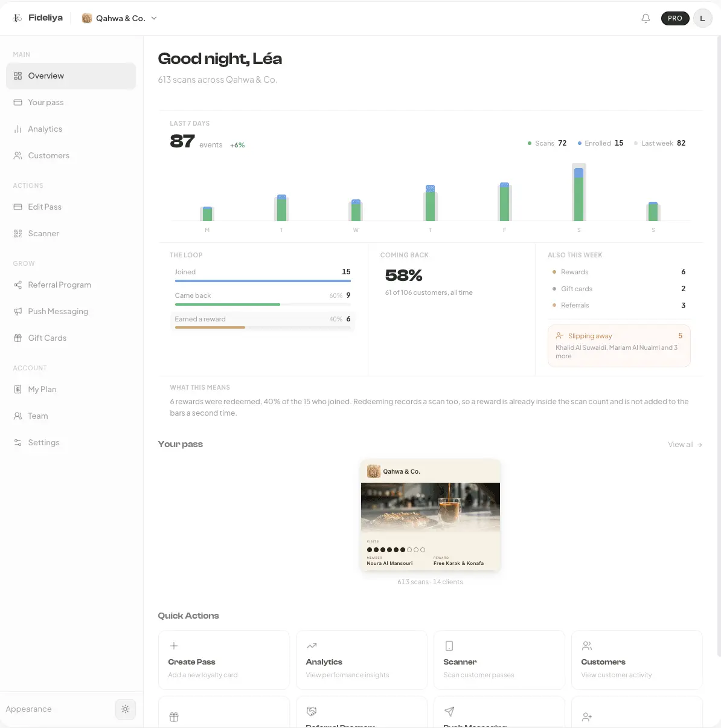Click the 613 scans · 14 clients caption
721x728 pixels.
coord(430,582)
